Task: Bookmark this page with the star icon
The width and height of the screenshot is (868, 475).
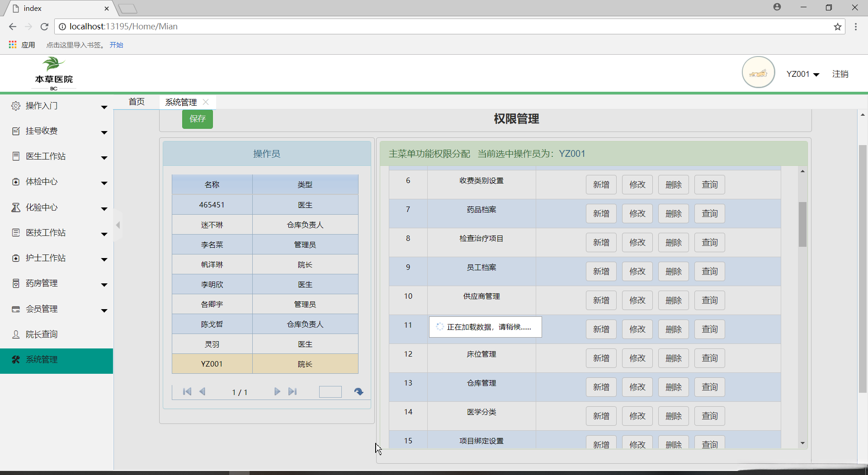Action: tap(838, 27)
